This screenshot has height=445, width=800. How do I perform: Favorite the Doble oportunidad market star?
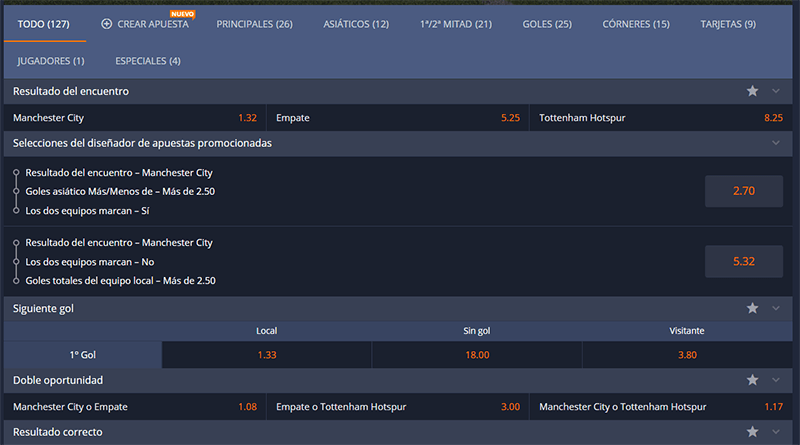752,380
